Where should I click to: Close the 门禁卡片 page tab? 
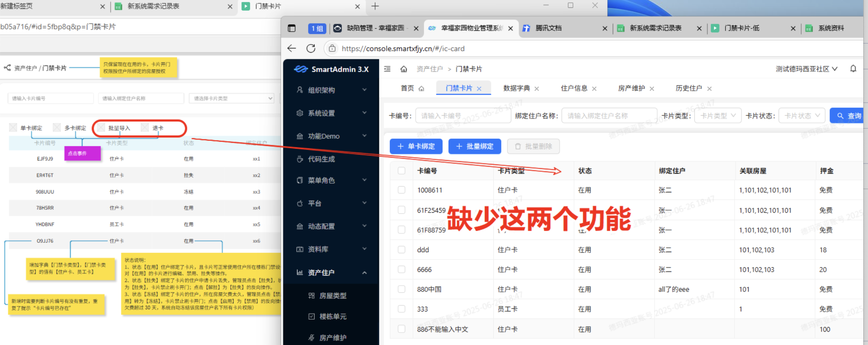pyautogui.click(x=479, y=89)
